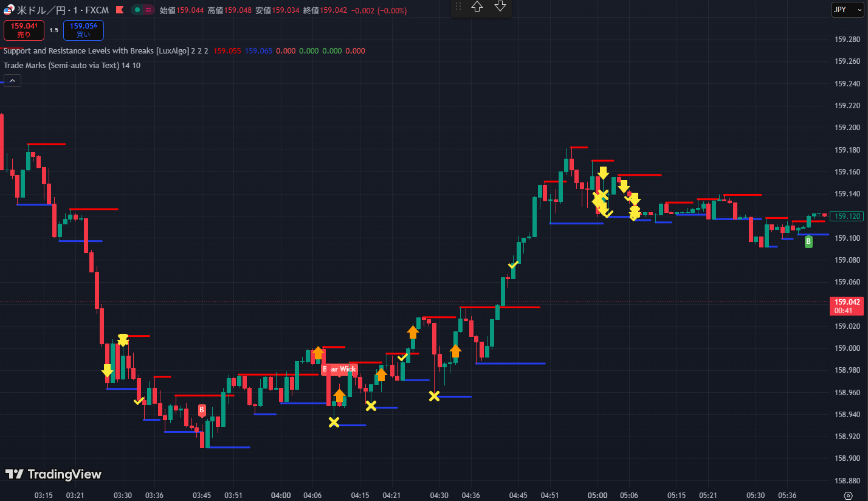Toggle the pink approximate data indicator
The image size is (868, 501).
pos(148,10)
